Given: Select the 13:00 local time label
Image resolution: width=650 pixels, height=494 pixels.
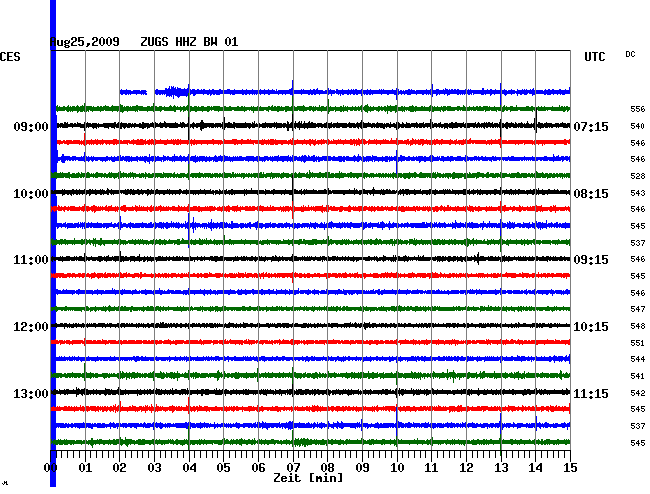Looking at the screenshot, I should click(x=31, y=393).
